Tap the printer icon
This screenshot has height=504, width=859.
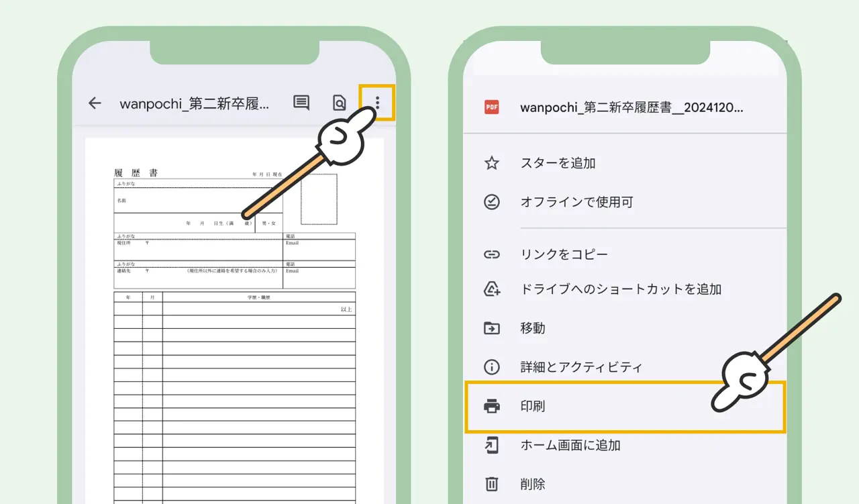click(x=492, y=406)
